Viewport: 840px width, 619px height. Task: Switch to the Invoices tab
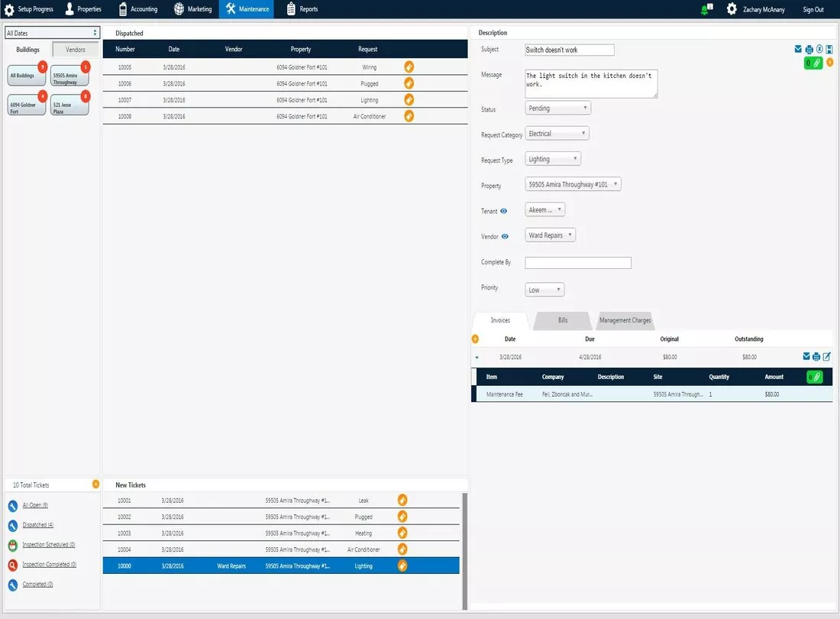500,320
